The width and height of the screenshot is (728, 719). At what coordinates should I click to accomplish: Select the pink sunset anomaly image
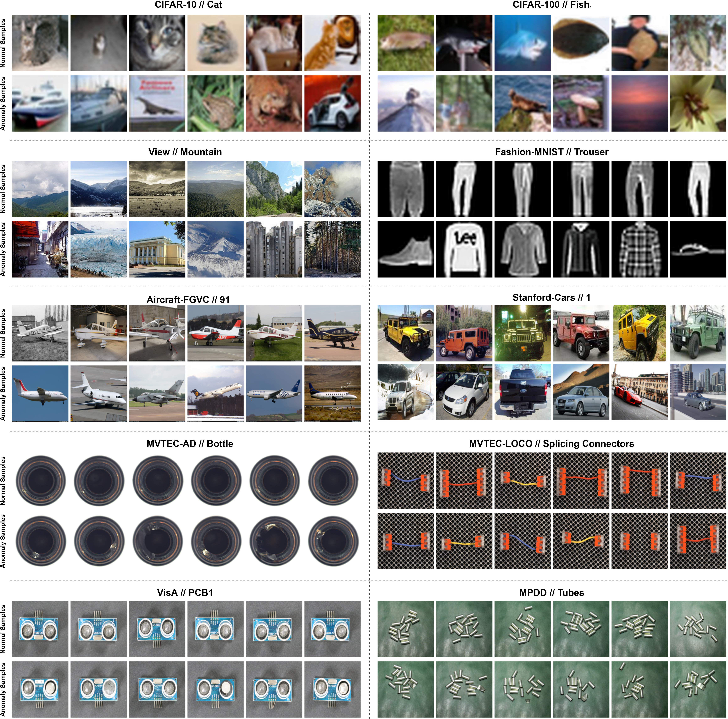coord(640,103)
